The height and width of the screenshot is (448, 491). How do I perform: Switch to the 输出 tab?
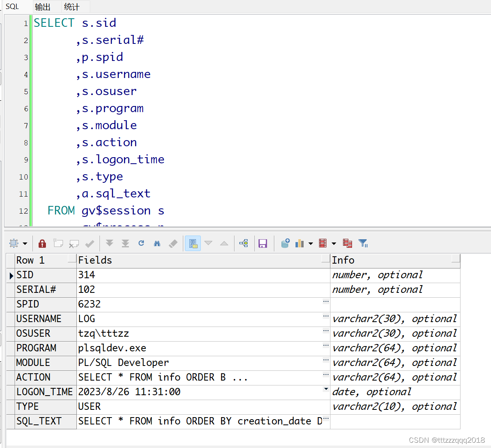43,6
